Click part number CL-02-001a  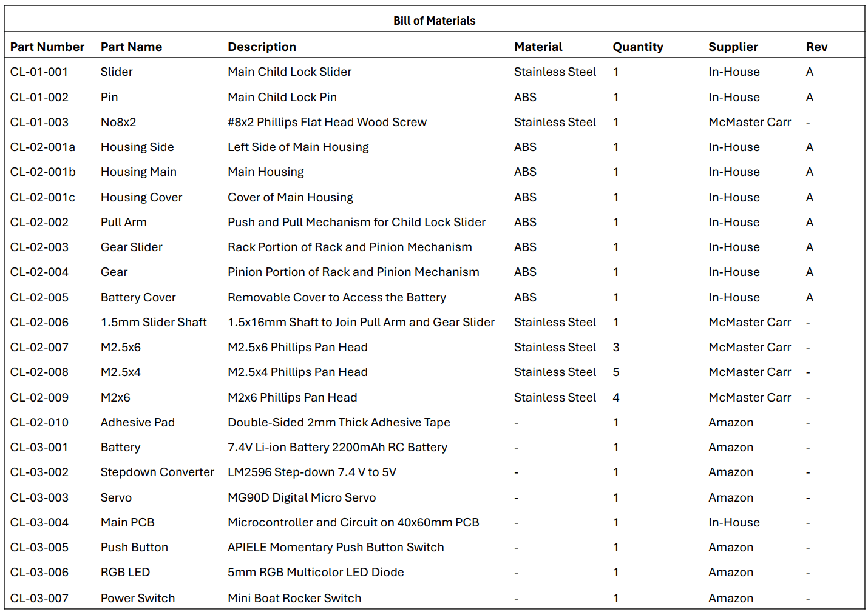[x=42, y=147]
